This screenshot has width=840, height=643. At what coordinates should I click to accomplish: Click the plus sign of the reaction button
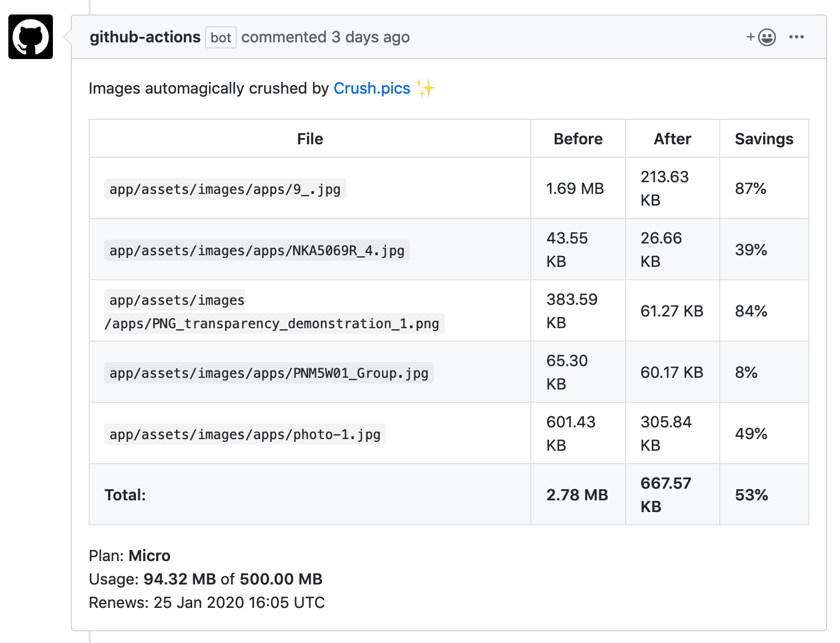click(x=750, y=37)
